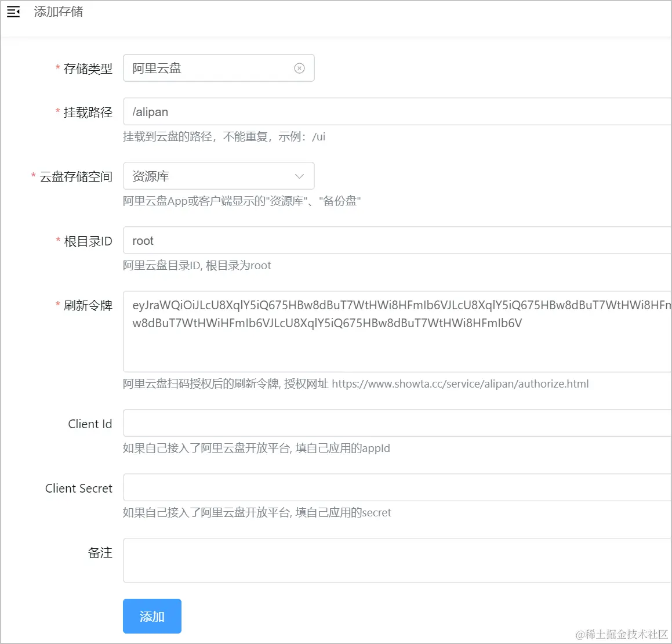Viewport: 672px width, 644px height.
Task: Click the Client Secret label
Action: pyautogui.click(x=79, y=489)
